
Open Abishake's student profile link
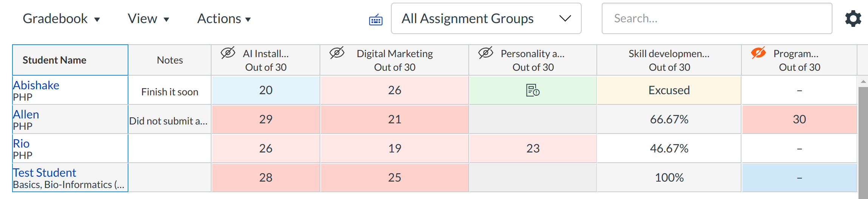pos(36,85)
